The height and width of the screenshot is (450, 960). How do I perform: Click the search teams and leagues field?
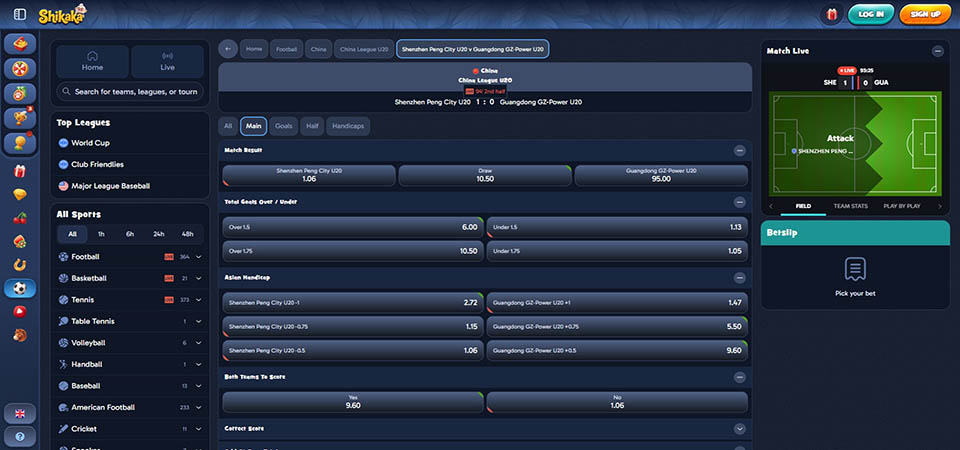click(130, 92)
